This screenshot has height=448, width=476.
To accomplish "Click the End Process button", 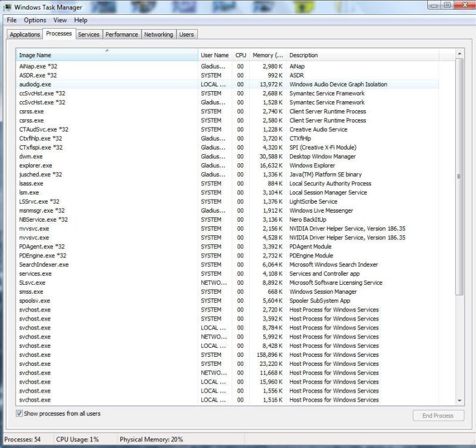I will point(438,415).
